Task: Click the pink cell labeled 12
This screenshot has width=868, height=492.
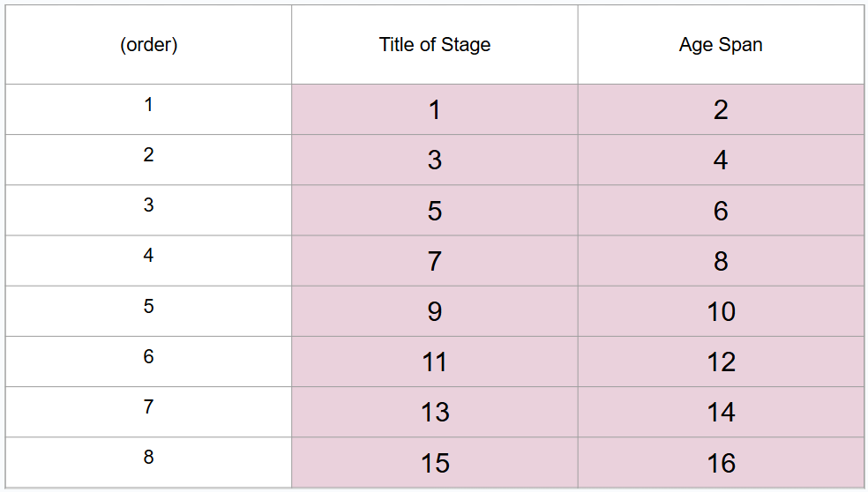Action: (x=721, y=362)
